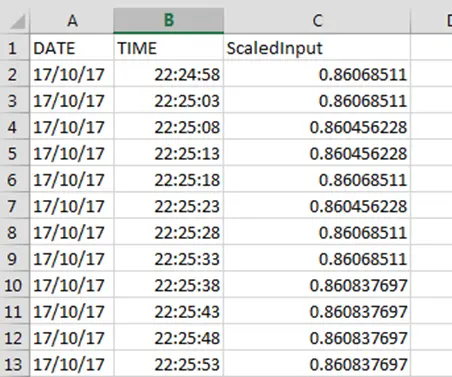Select row 2 header
The height and width of the screenshot is (377, 452).
[x=14, y=74]
